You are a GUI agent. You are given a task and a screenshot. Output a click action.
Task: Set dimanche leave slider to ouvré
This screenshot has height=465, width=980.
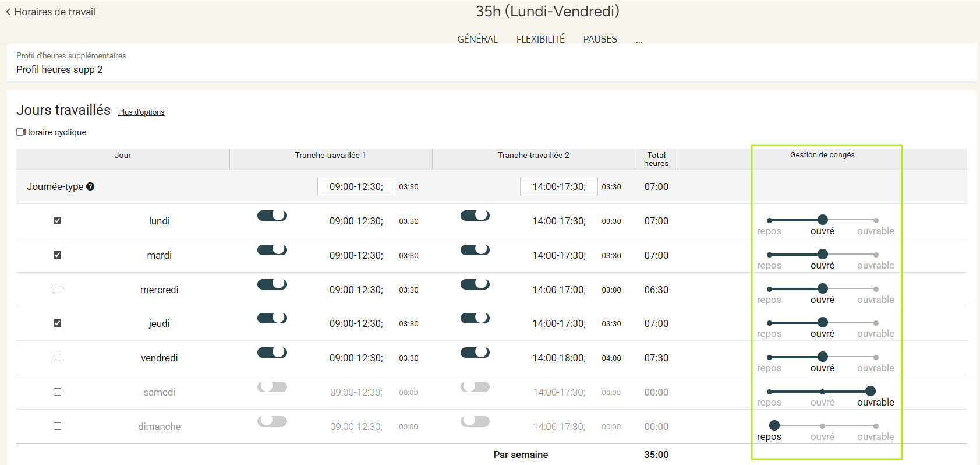pyautogui.click(x=822, y=426)
